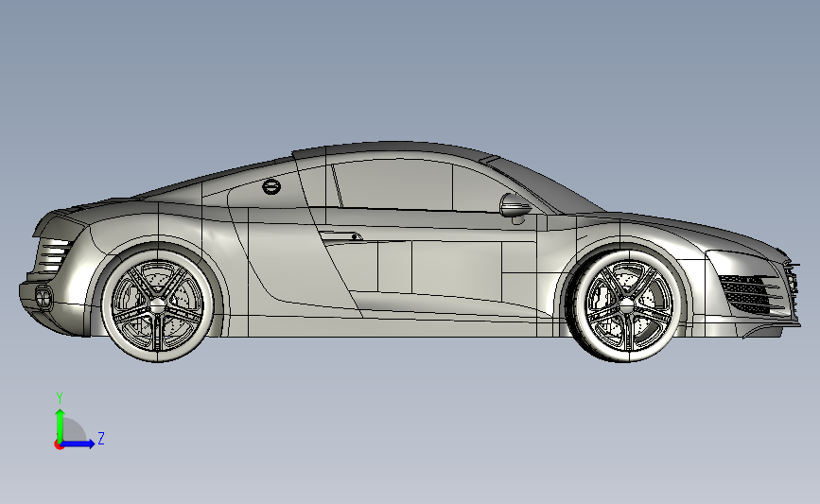Select the rear vent slats
820x504 pixels.
click(54, 255)
